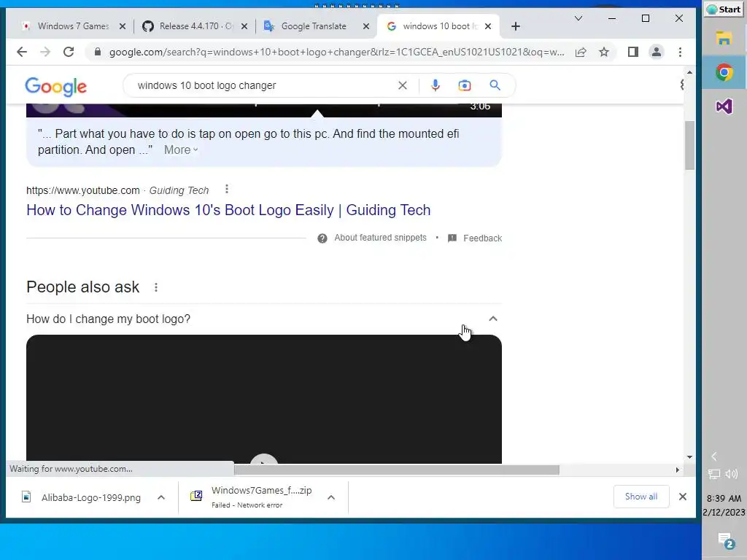Launch Visual Studio from the taskbar
Viewport: 747px width, 560px height.
point(724,106)
